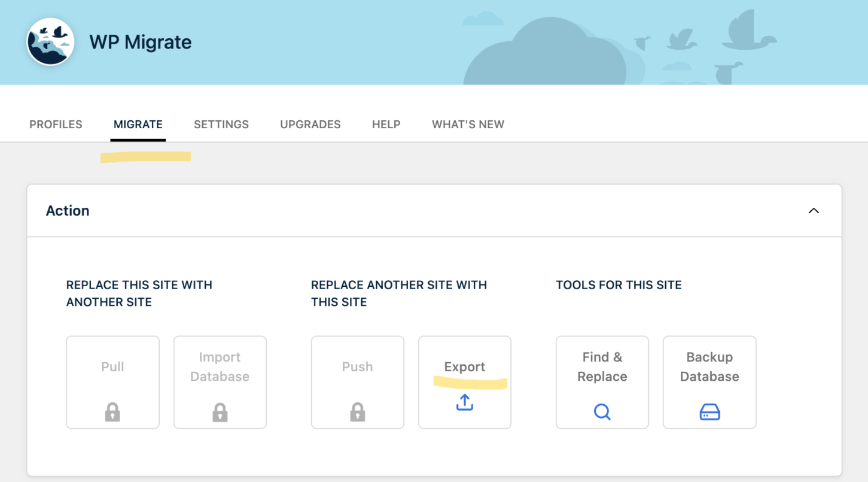Select the Export action card
This screenshot has height=482, width=868.
coord(465,382)
